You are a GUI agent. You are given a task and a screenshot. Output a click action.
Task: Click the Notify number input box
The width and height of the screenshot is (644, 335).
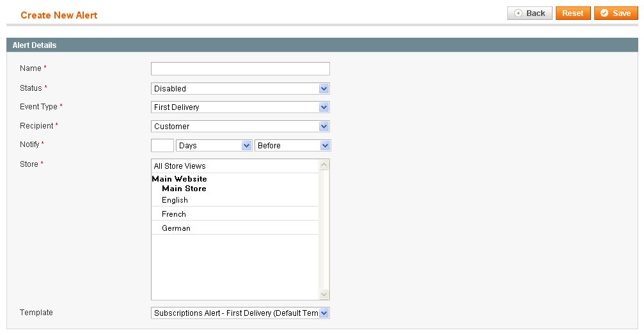162,145
